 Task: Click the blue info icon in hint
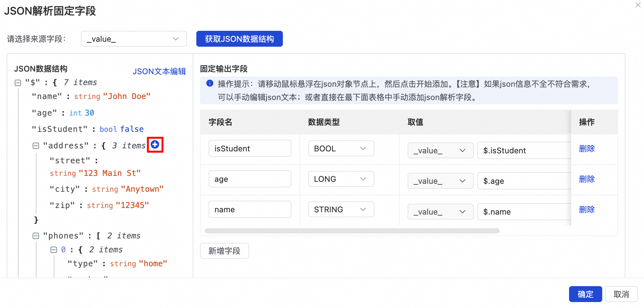pos(210,83)
